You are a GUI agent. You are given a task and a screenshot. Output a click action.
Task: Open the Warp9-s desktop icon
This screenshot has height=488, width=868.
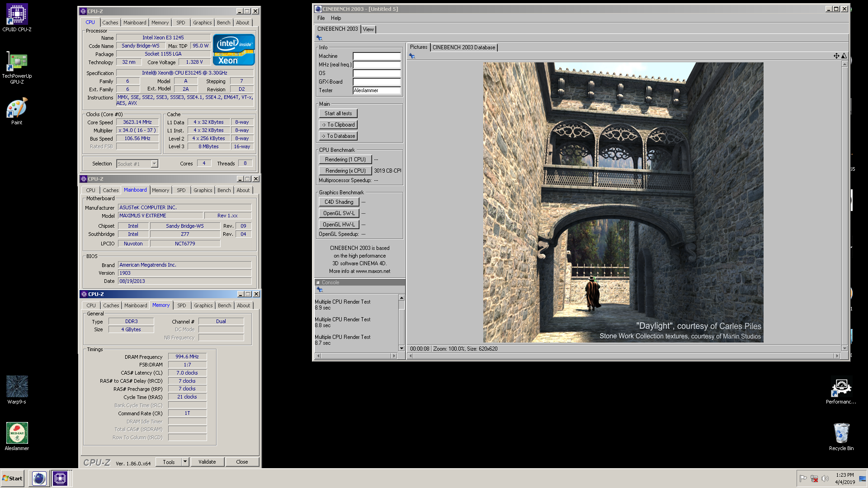[x=17, y=390]
